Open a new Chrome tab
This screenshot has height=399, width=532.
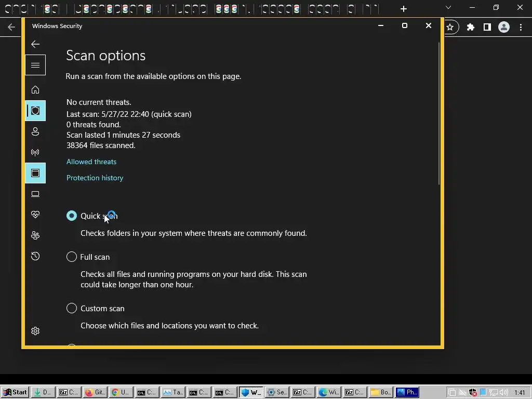click(x=403, y=9)
